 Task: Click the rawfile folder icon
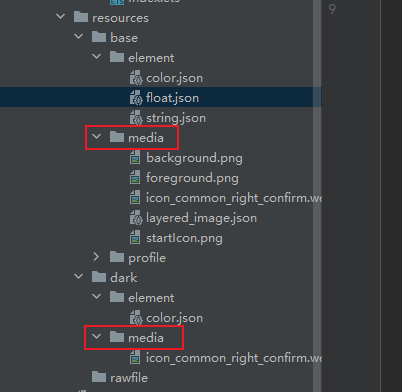point(99,377)
